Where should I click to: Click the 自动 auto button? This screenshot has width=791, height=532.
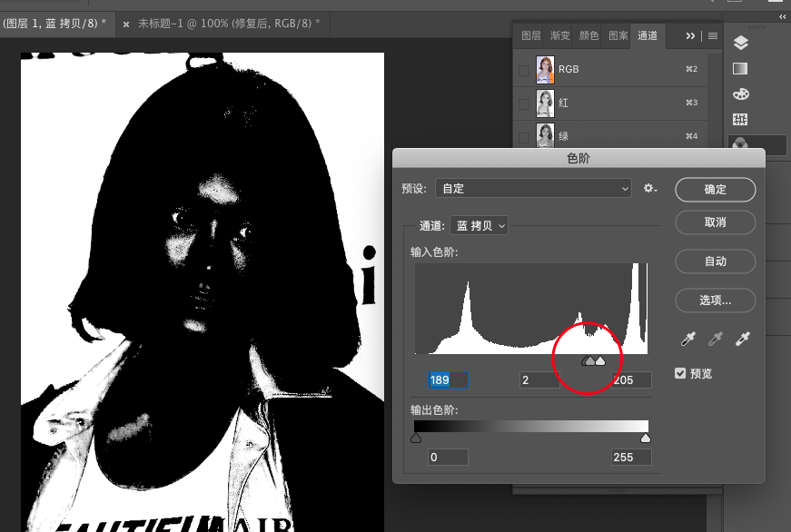[716, 261]
